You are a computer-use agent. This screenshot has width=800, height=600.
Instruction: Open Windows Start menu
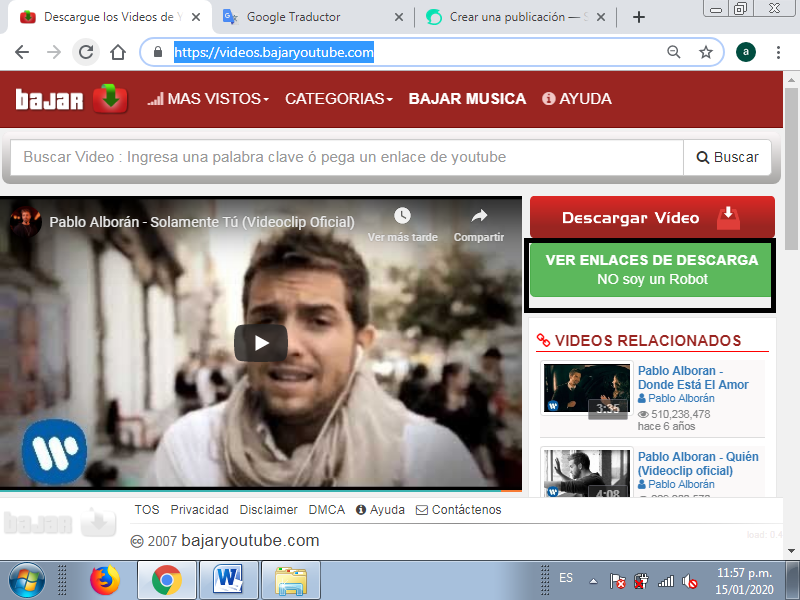point(27,580)
